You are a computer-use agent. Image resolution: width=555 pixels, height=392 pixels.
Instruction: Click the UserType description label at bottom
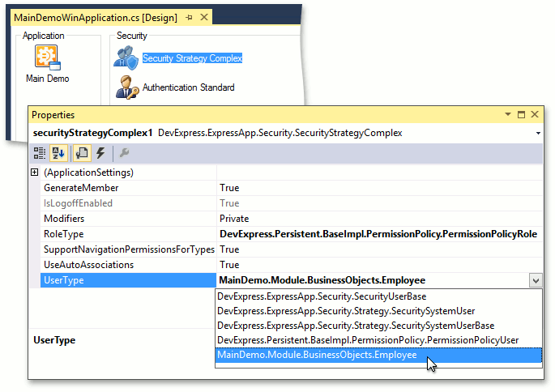54,340
